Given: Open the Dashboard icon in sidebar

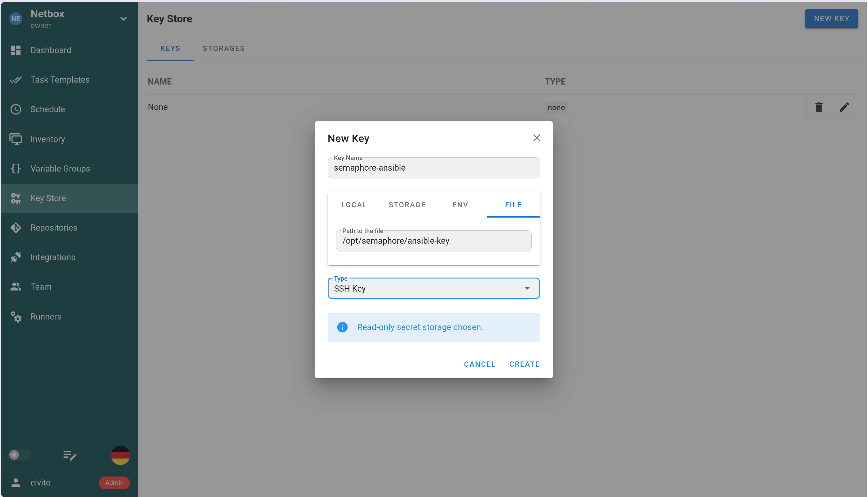Looking at the screenshot, I should pos(16,50).
